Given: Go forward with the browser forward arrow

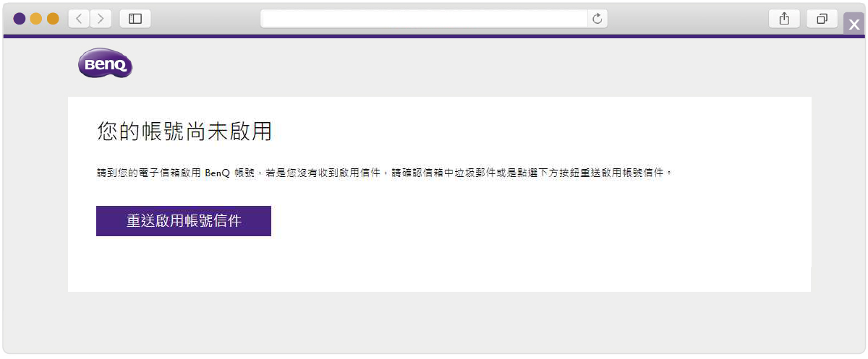Looking at the screenshot, I should (101, 19).
